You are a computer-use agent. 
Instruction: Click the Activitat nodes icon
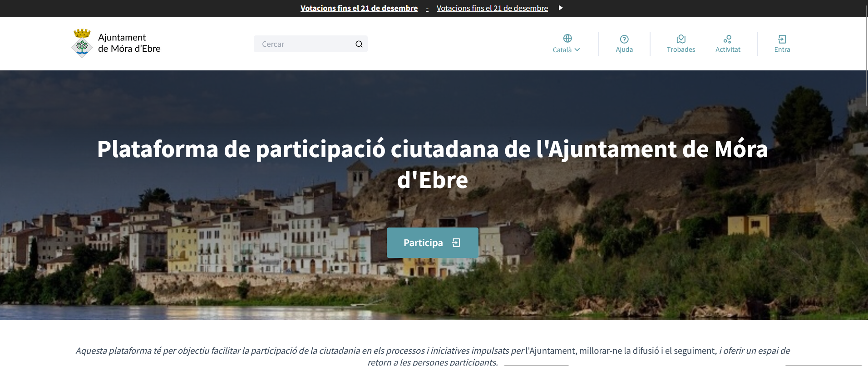point(727,39)
